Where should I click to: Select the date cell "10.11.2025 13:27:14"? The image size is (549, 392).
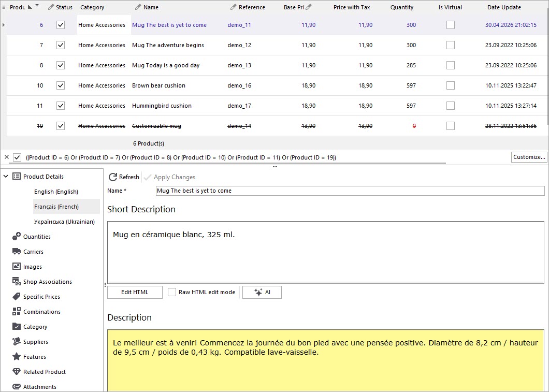[x=511, y=106]
